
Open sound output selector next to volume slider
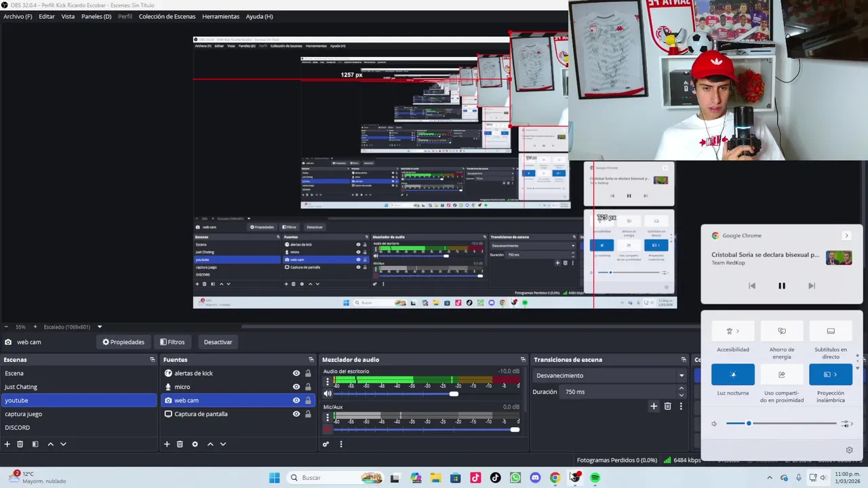click(848, 424)
